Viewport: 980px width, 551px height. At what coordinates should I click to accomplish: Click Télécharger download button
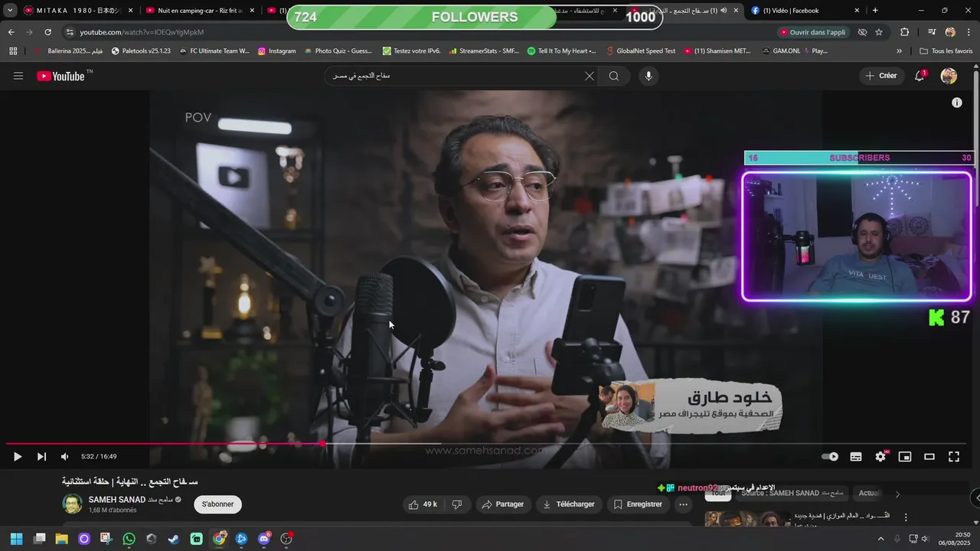pos(568,504)
